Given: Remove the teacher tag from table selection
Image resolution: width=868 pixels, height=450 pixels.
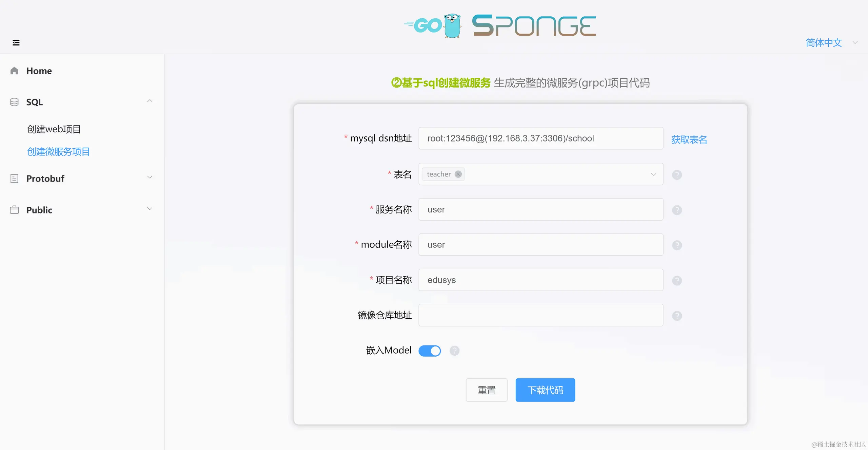Looking at the screenshot, I should point(458,174).
